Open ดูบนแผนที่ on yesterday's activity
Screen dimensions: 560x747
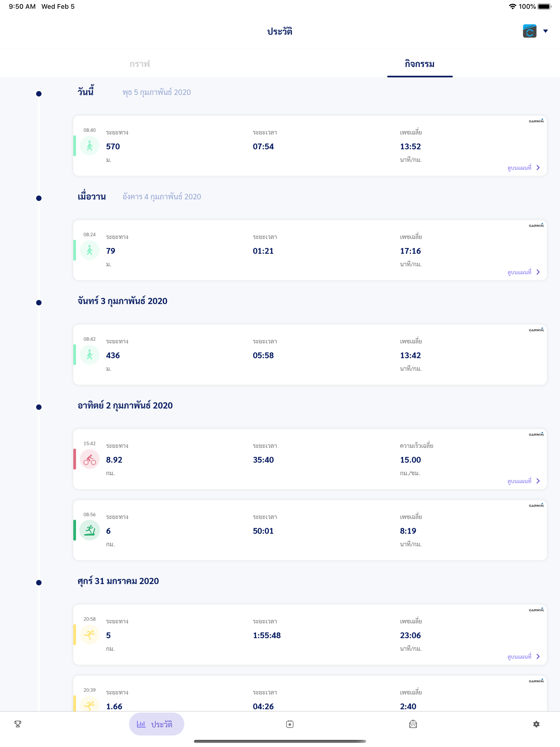tap(520, 272)
